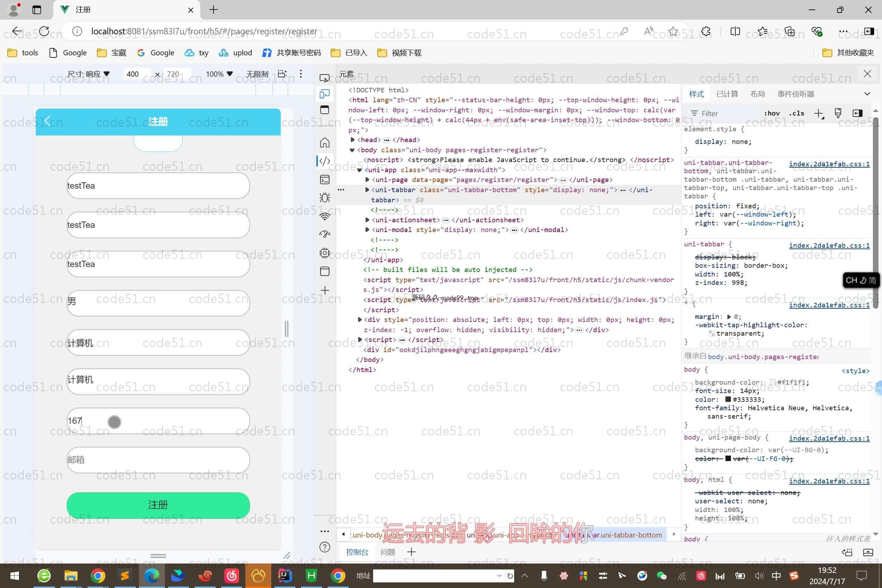Open browser extensions puzzle icon
Viewport: 882px width, 588px height.
[706, 31]
